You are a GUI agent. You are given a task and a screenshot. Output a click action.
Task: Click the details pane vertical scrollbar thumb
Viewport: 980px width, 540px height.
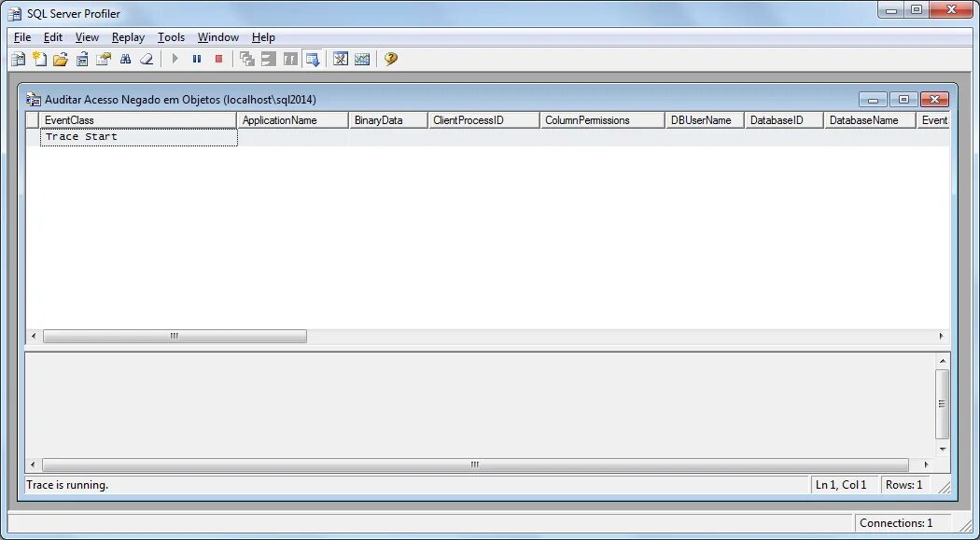(943, 404)
